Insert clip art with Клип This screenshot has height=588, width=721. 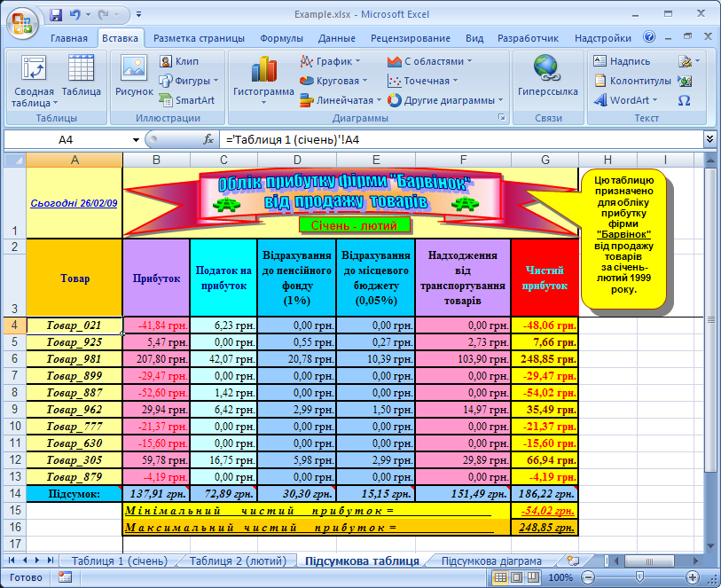point(179,61)
